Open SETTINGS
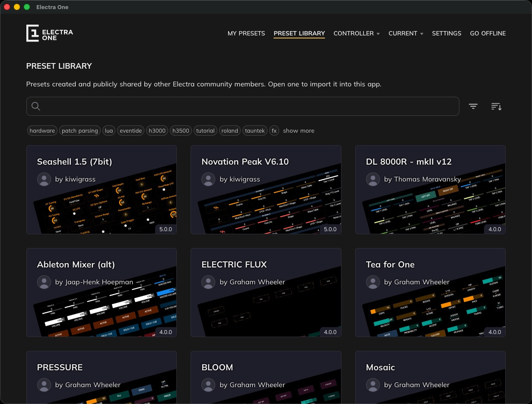This screenshot has height=404, width=532. tap(446, 33)
